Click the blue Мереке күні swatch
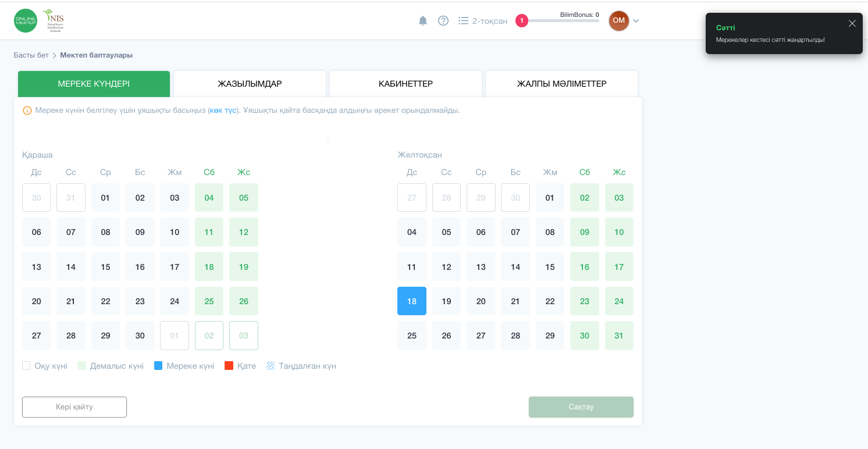 [x=158, y=366]
